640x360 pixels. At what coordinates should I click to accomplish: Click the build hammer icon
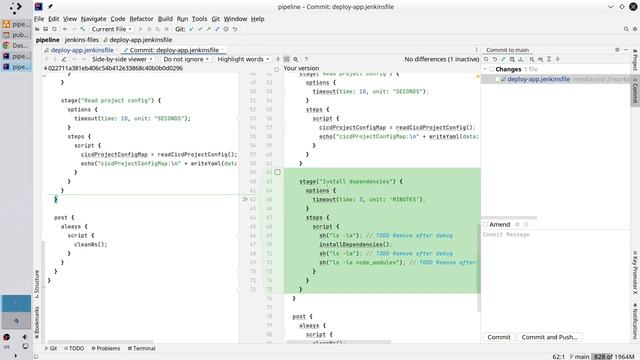pyautogui.click(x=83, y=29)
